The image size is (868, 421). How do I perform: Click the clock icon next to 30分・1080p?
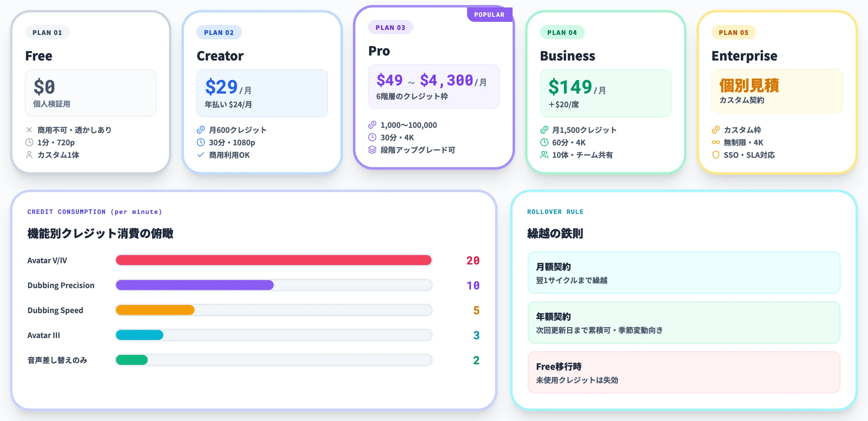point(201,142)
